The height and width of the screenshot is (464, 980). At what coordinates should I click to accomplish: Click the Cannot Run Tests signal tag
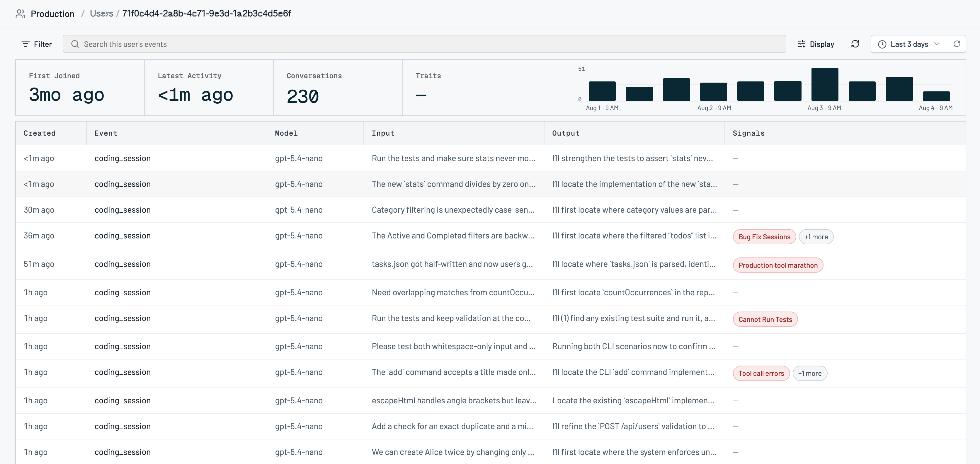765,320
